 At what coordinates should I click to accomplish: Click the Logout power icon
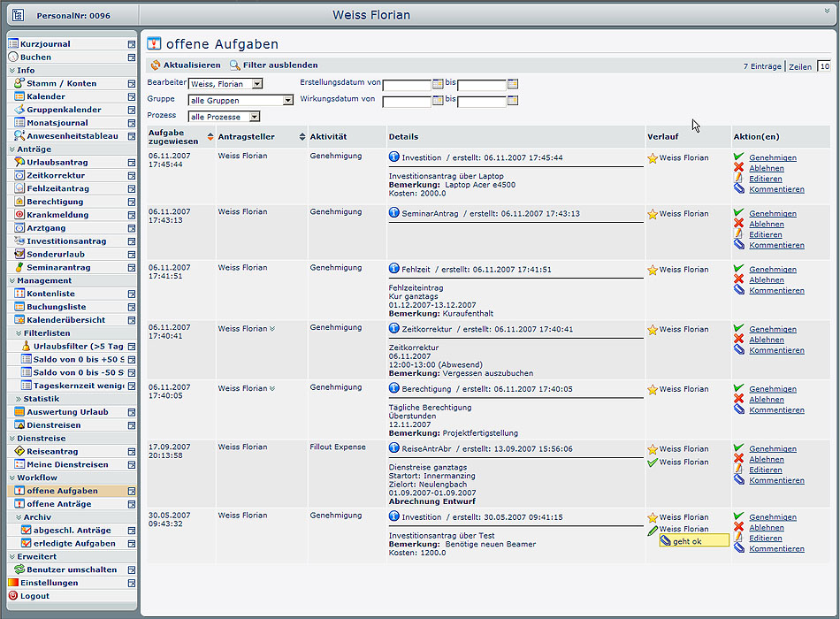tap(13, 595)
